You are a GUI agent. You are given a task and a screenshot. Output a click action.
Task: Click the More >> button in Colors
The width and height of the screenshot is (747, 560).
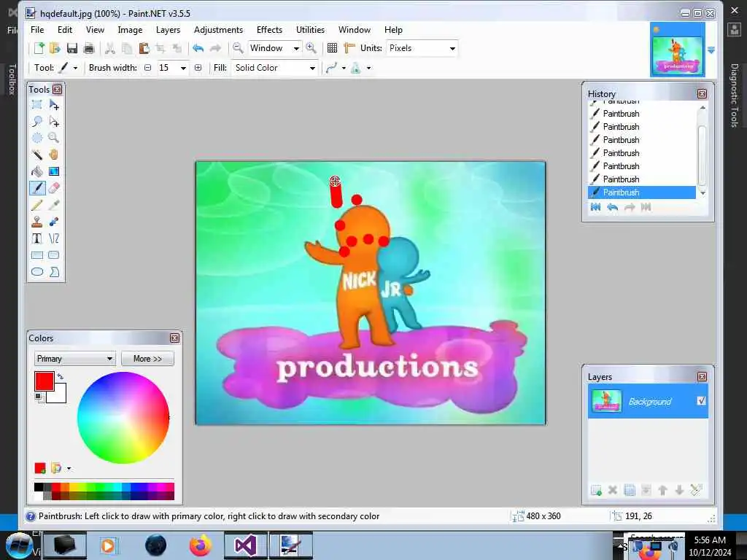[x=147, y=359]
